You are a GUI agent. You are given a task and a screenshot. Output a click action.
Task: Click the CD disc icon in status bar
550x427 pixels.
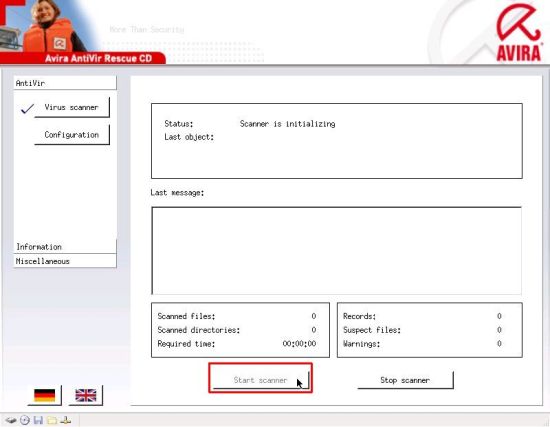click(x=25, y=420)
